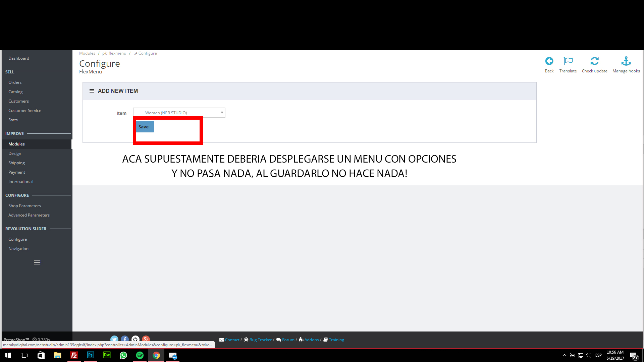
Task: Expand the Item dropdown showing Women
Action: pos(179,113)
